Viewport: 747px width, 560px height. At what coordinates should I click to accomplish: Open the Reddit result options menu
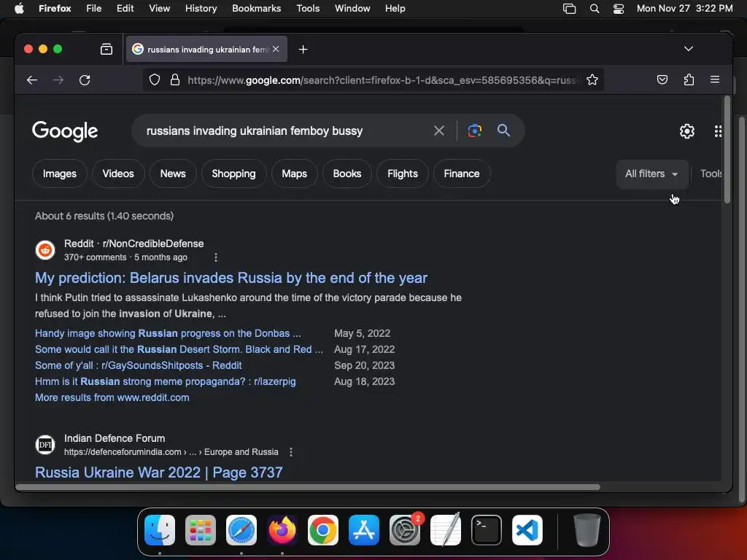point(216,257)
